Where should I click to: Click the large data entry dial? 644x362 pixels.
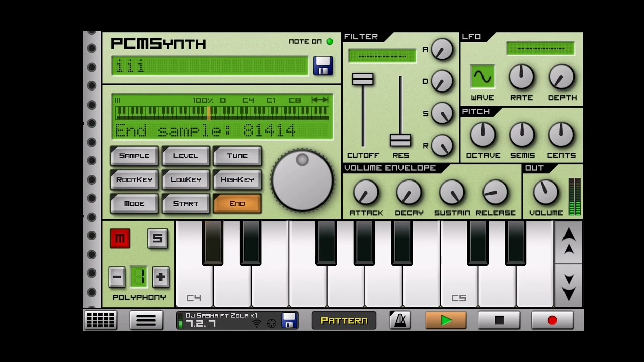click(302, 180)
